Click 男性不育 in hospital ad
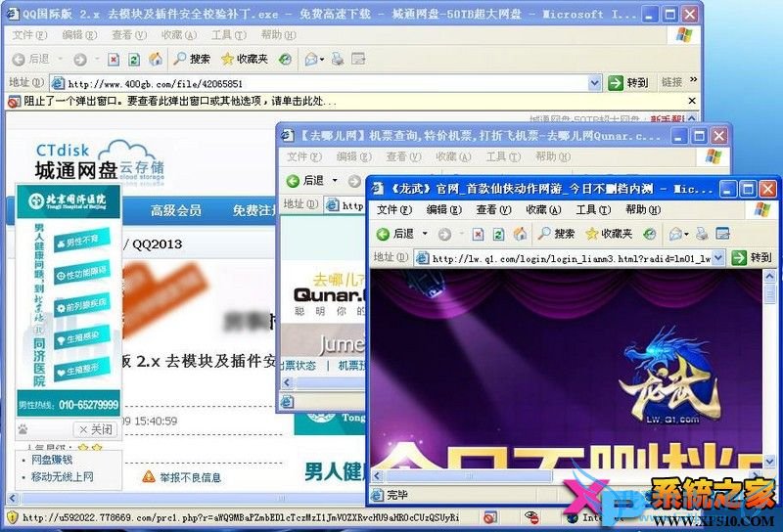Image resolution: width=783 pixels, height=532 pixels. 82,241
